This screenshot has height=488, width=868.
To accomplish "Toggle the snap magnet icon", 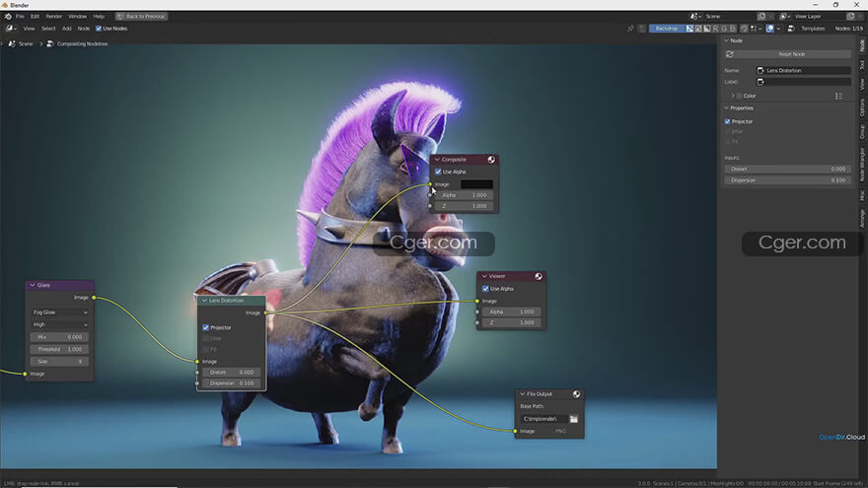I will [x=744, y=29].
